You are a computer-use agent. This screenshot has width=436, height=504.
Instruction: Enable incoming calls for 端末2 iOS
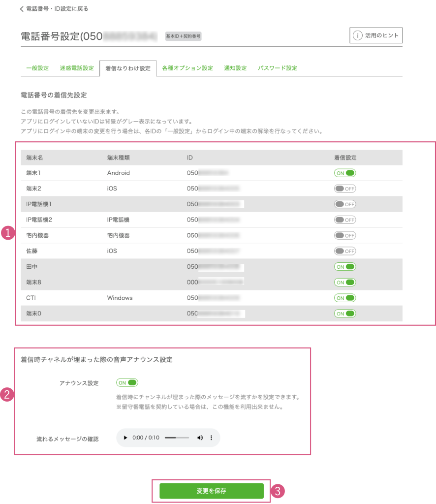point(344,189)
